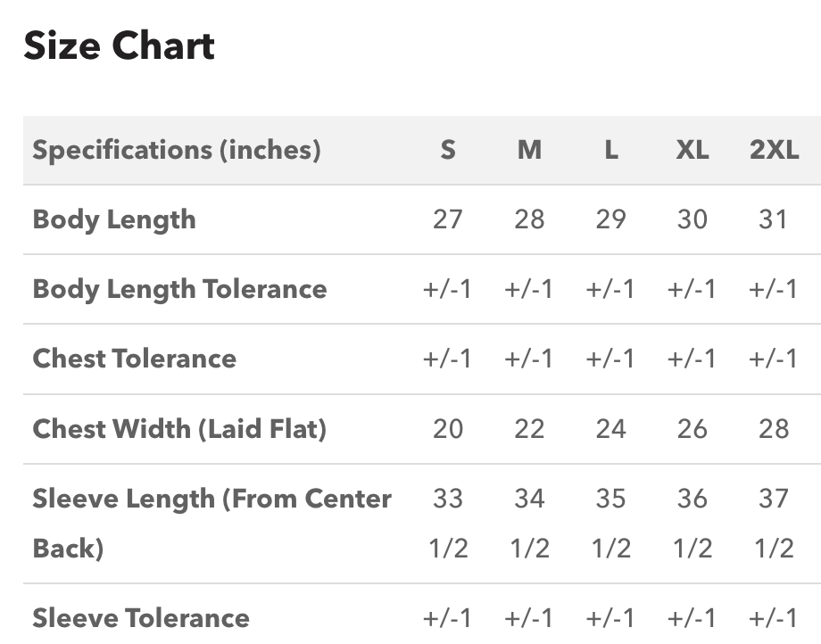Select the Sleeve Tolerance row label
This screenshot has width=821, height=644.
click(x=141, y=618)
